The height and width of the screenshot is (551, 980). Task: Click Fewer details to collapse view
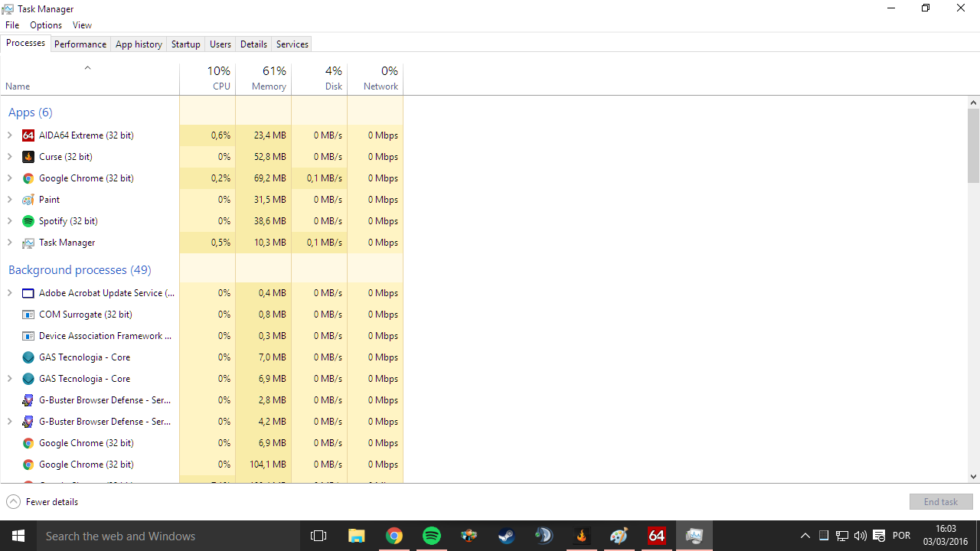coord(43,502)
